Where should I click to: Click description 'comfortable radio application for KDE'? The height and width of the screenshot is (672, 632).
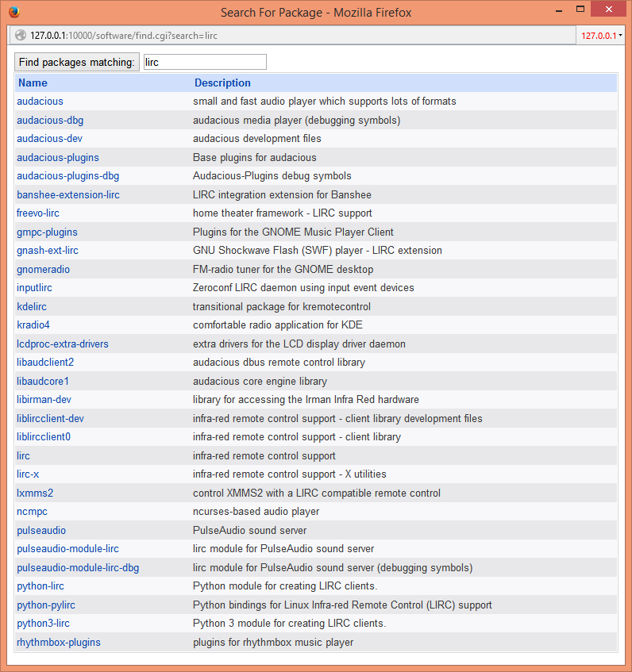click(x=277, y=324)
